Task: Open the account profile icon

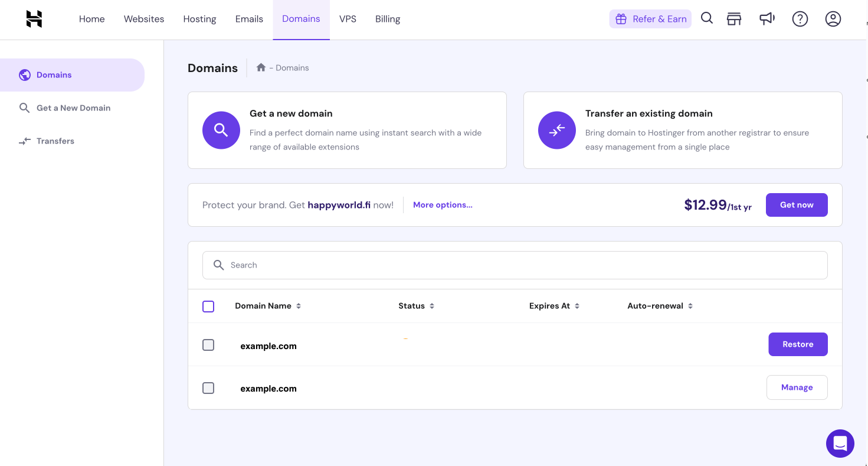Action: 833,18
